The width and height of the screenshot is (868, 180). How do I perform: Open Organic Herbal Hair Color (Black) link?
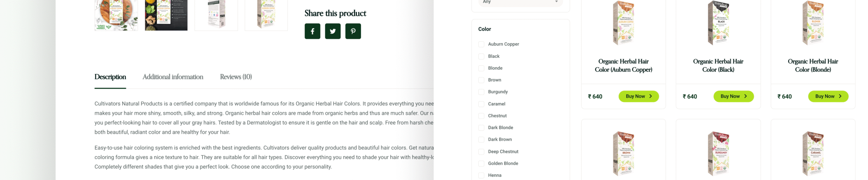click(x=718, y=65)
